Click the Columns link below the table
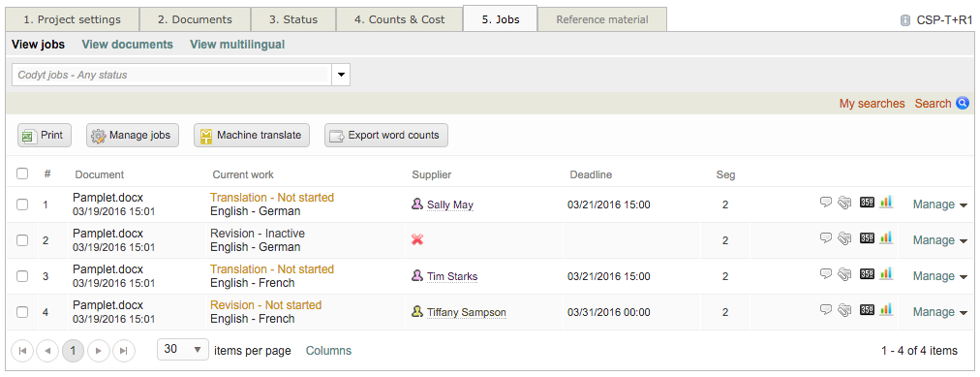The height and width of the screenshot is (377, 980). [328, 351]
